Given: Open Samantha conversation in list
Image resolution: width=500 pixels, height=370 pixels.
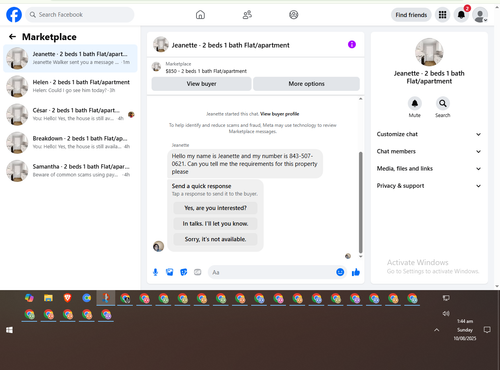Looking at the screenshot, I should [x=70, y=171].
